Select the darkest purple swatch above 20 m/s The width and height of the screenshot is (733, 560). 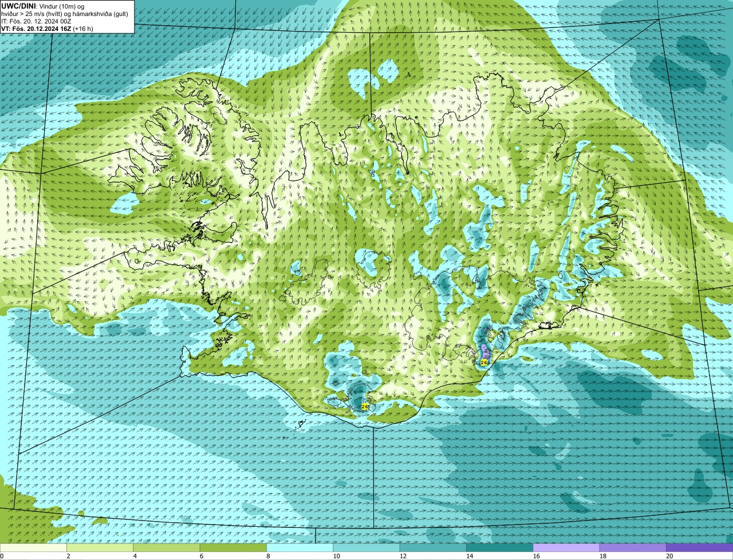point(699,547)
